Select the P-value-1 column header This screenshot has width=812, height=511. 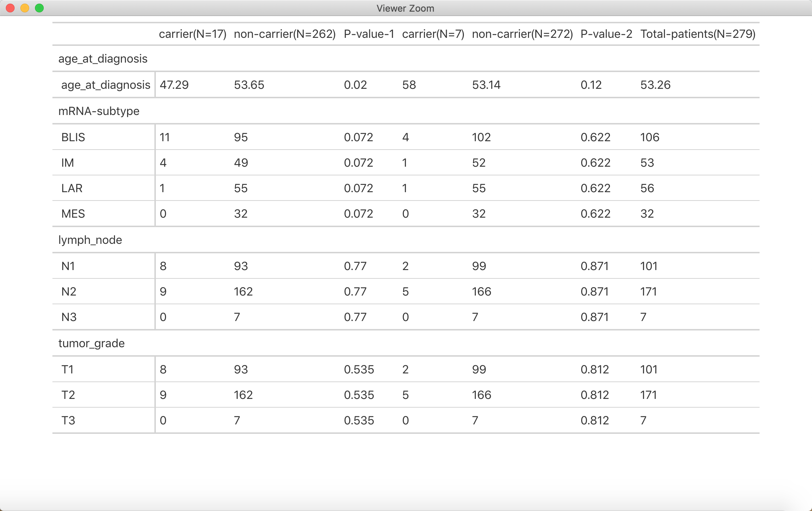369,34
